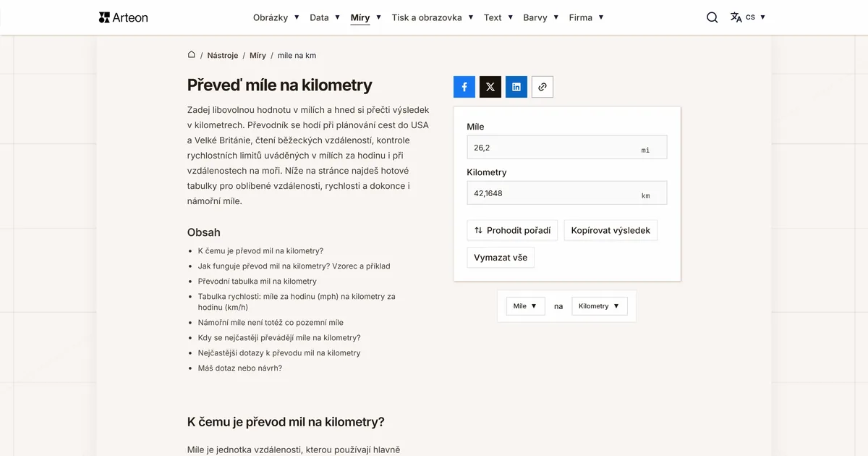This screenshot has width=868, height=456.
Task: Jump to 'K čemu je převod mil na kilometry?' contents link
Action: point(260,251)
